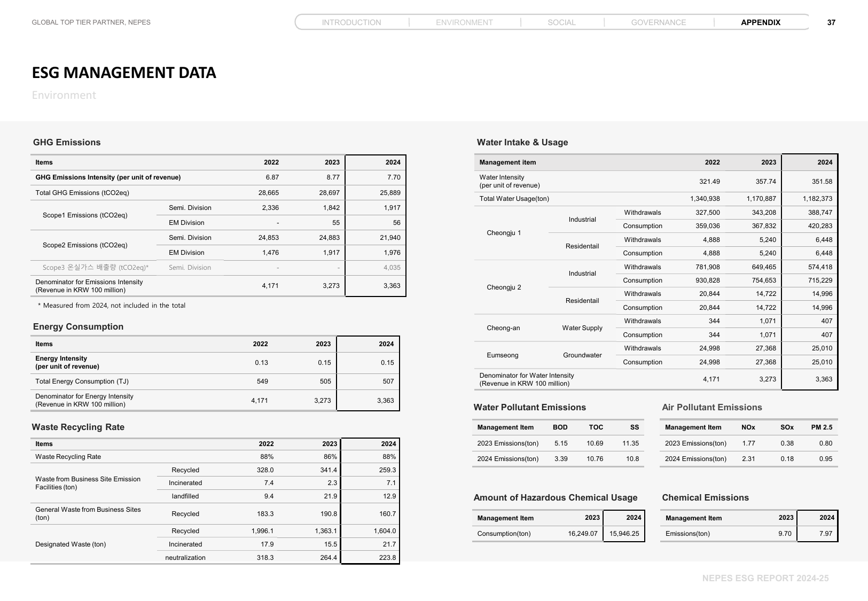
Task: Select the NEPES ESG REPORT 2024-25 footer
Action: [x=765, y=578]
